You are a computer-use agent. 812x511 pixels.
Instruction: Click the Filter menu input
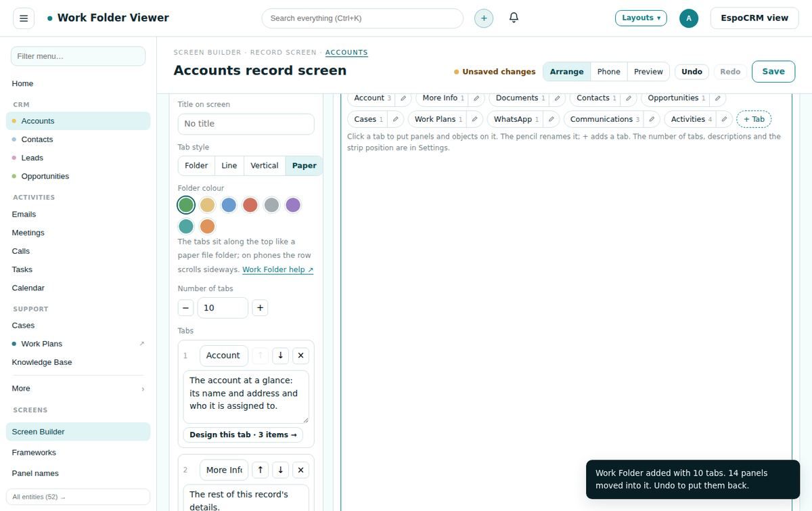(78, 56)
